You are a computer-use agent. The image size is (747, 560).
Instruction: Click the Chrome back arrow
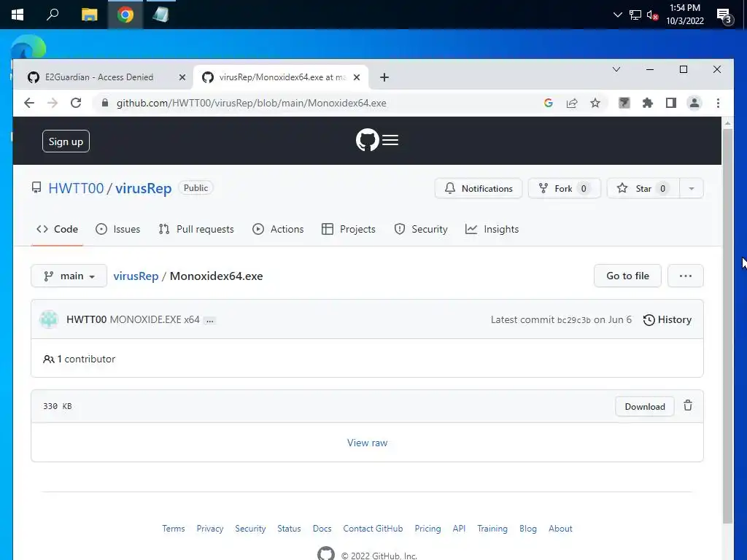29,103
